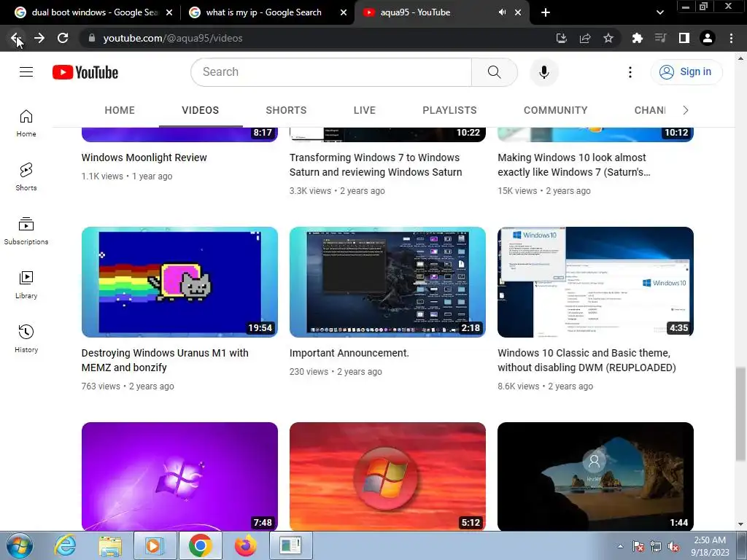Image resolution: width=747 pixels, height=560 pixels.
Task: Open Windows Start button
Action: (19, 545)
